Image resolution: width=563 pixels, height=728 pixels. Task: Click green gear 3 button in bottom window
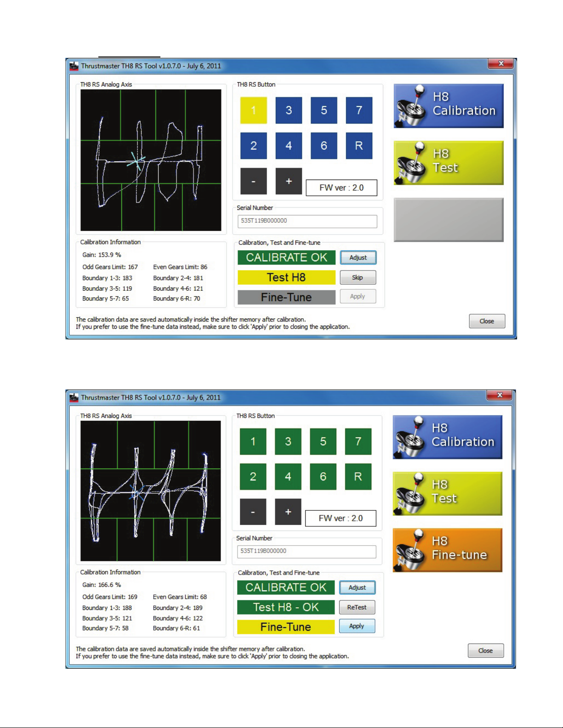pyautogui.click(x=288, y=441)
